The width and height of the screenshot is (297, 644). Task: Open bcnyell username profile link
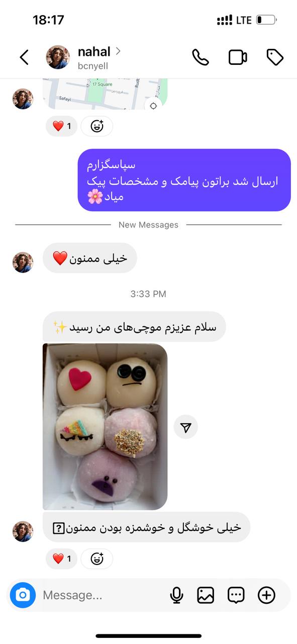tap(93, 66)
